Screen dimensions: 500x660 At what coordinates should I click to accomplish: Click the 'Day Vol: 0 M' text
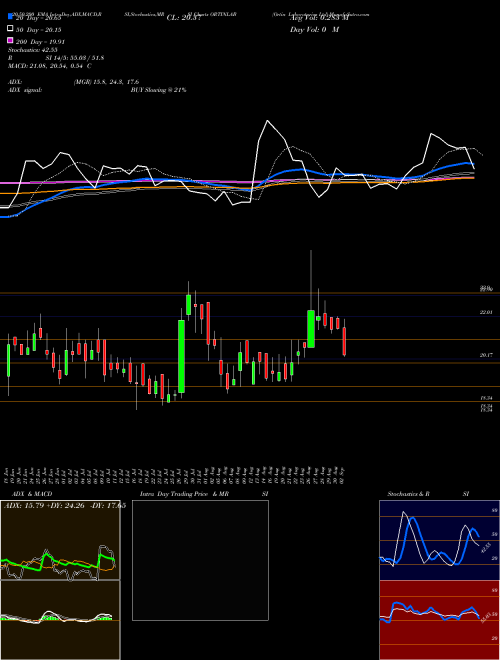[314, 29]
